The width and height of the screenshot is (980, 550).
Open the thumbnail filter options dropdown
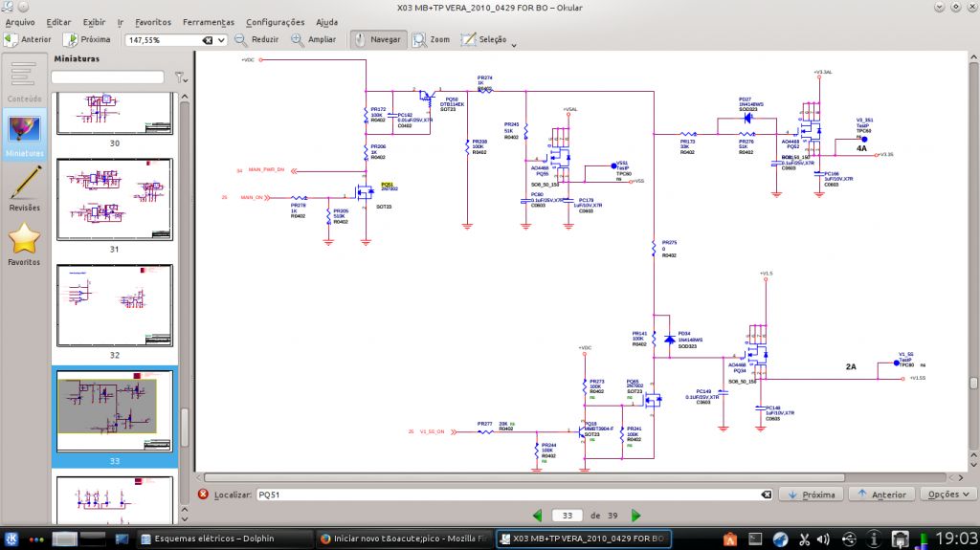pyautogui.click(x=180, y=77)
